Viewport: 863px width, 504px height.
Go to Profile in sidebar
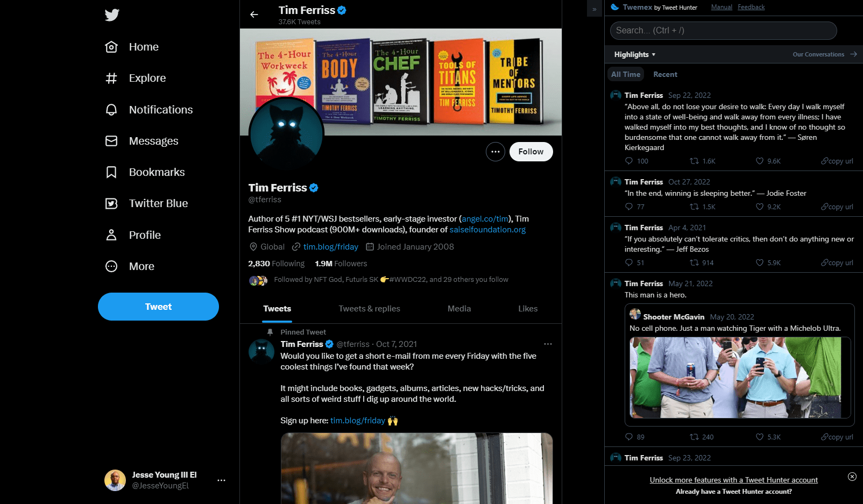133,235
